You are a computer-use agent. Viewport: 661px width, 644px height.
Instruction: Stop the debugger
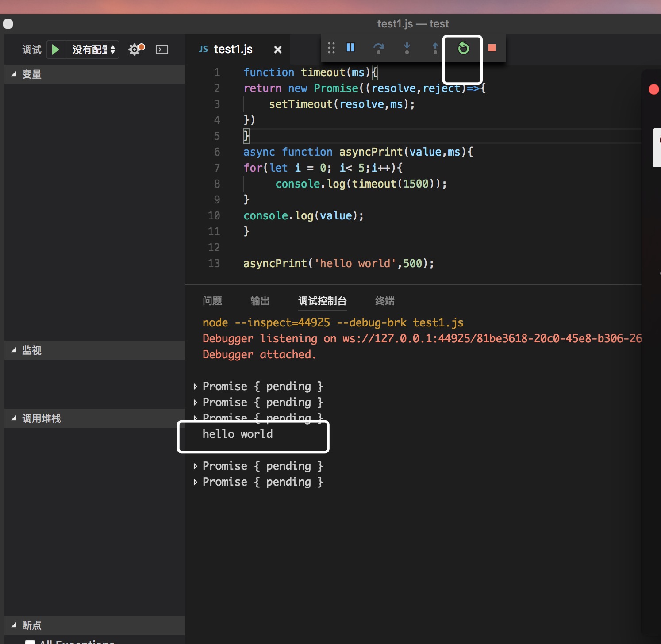pyautogui.click(x=491, y=49)
